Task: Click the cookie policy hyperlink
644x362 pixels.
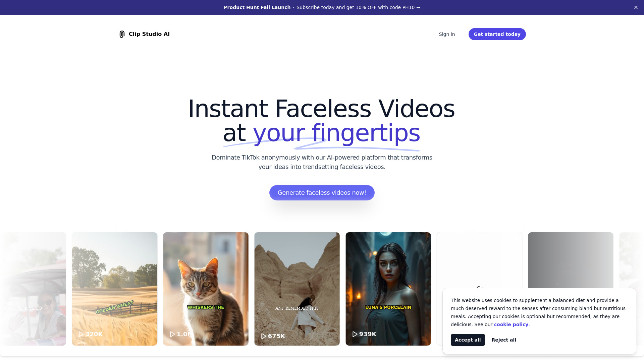Action: pyautogui.click(x=511, y=324)
